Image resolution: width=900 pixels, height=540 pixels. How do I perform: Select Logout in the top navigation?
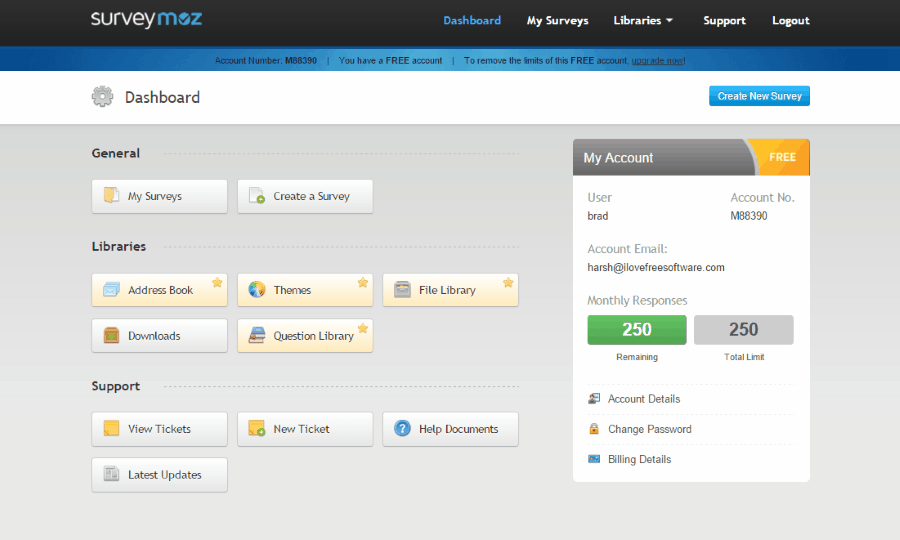[790, 21]
